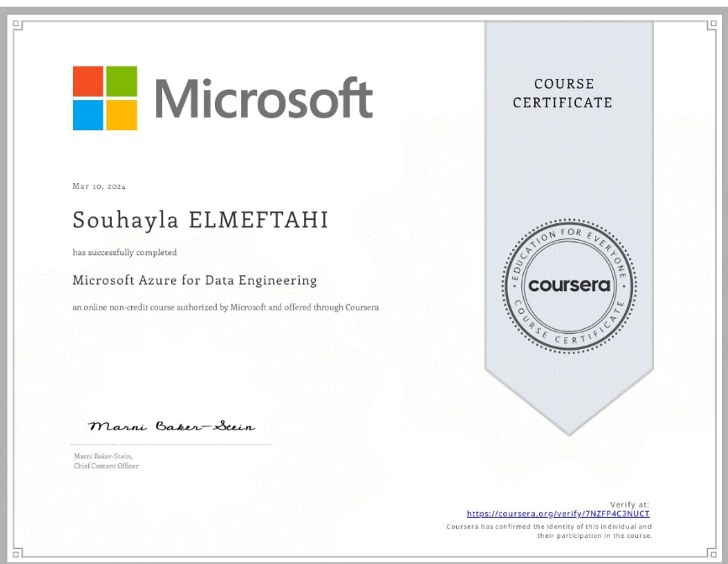Select the date "Mar 10, 2024"
Screen dimensions: 728x564
99,186
